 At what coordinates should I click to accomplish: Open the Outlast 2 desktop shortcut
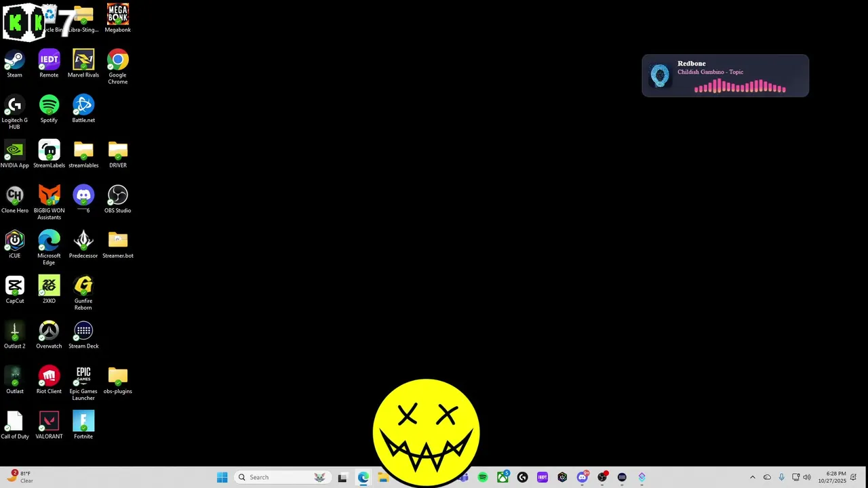(x=14, y=335)
